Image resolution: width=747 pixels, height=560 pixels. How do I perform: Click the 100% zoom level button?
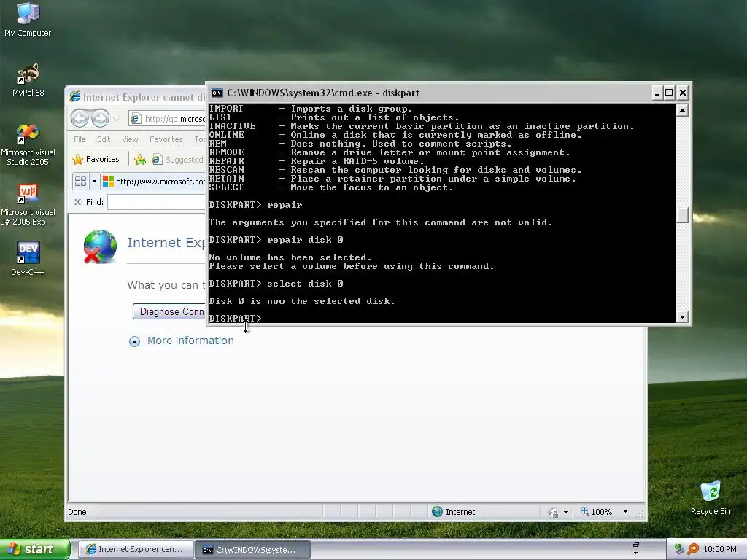596,512
